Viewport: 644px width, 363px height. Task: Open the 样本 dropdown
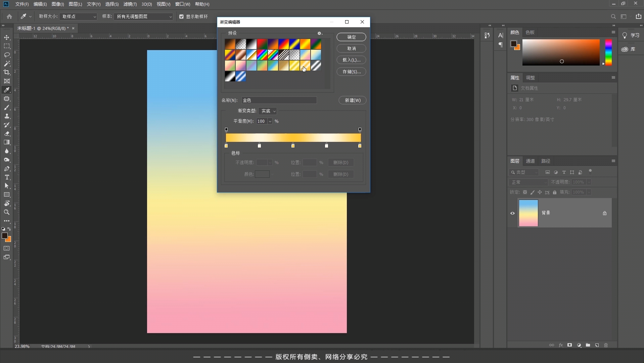tap(143, 16)
